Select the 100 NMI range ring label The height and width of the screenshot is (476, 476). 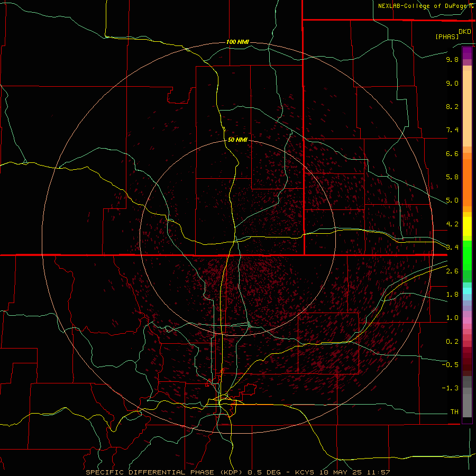coord(237,42)
